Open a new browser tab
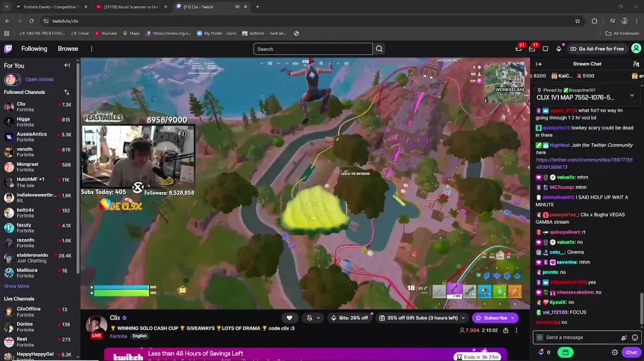Image resolution: width=644 pixels, height=361 pixels. tap(257, 7)
